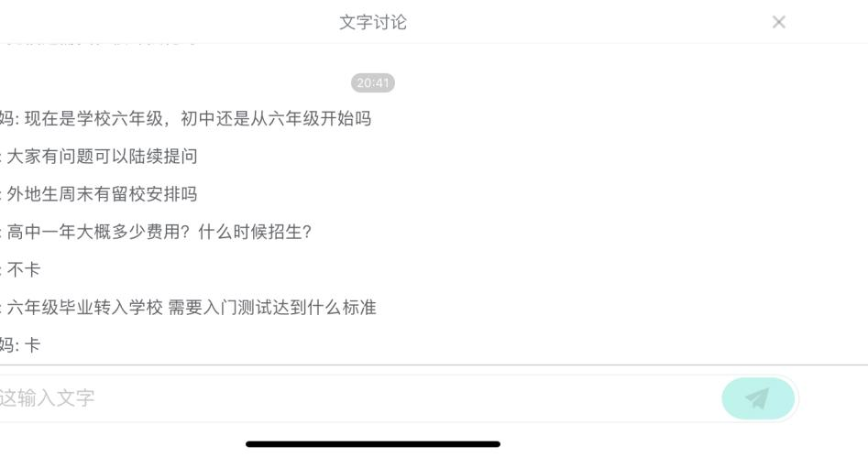This screenshot has height=457, width=868.
Task: Select the message 现在是学校六年级
Action: tap(94, 118)
